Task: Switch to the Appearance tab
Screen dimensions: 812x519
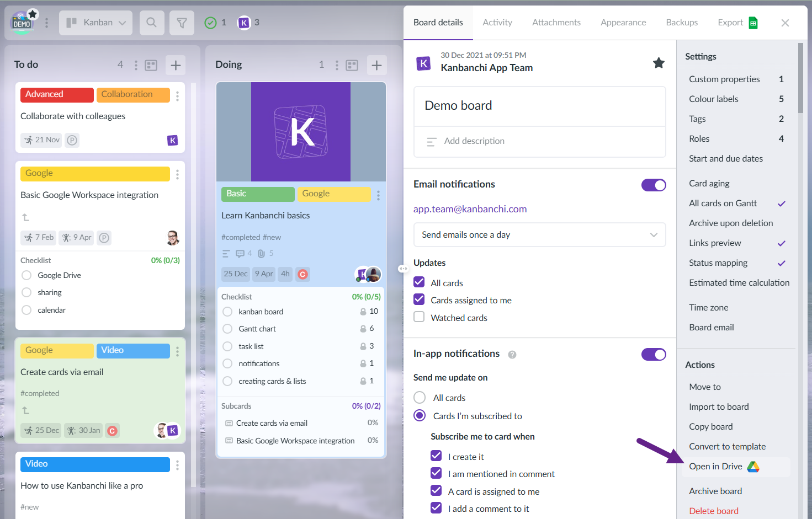Action: coord(623,23)
